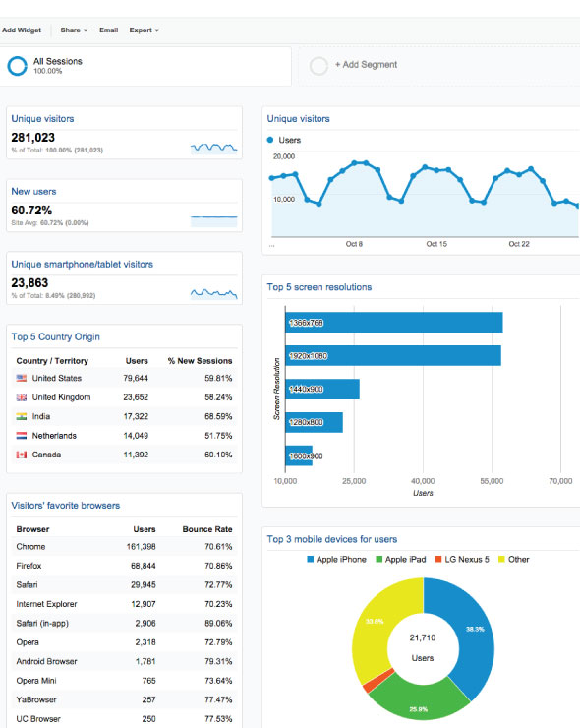580x728 pixels.
Task: Click the 1366x768 resolution bar
Action: coord(394,323)
